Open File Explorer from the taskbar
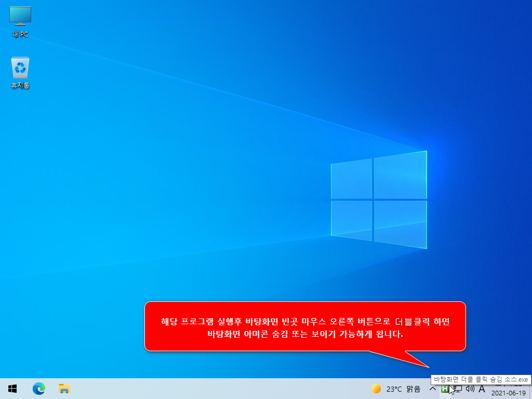 [64, 389]
